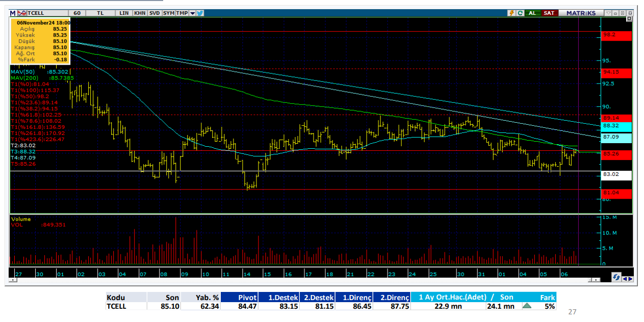Select the TMP template menu item
This screenshot has height=322, width=644.
[x=183, y=13]
